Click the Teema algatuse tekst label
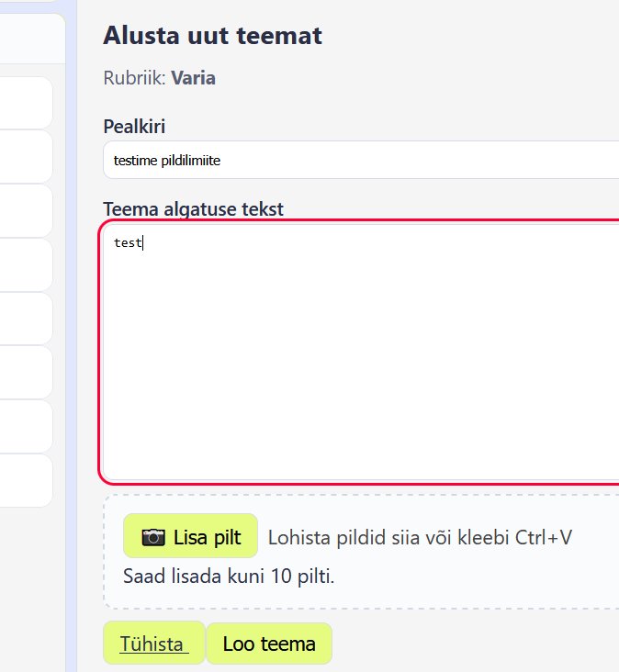The width and height of the screenshot is (619, 672). pos(194,208)
